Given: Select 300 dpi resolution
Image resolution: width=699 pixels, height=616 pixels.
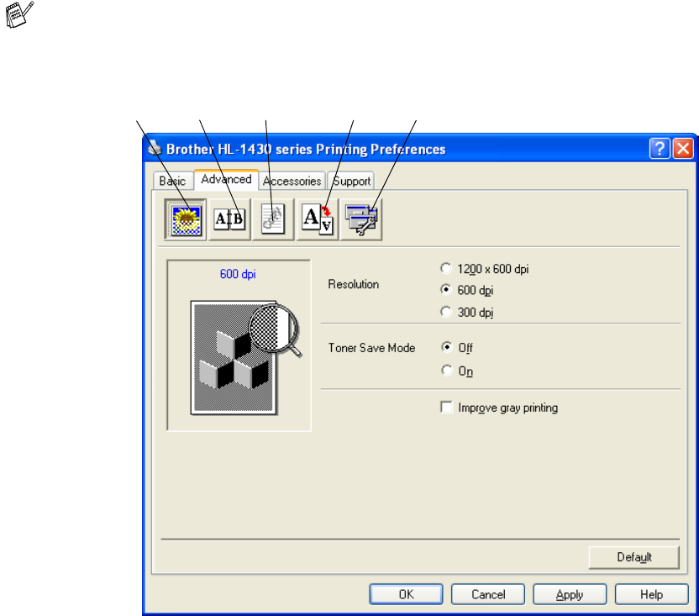Looking at the screenshot, I should coord(467,312).
